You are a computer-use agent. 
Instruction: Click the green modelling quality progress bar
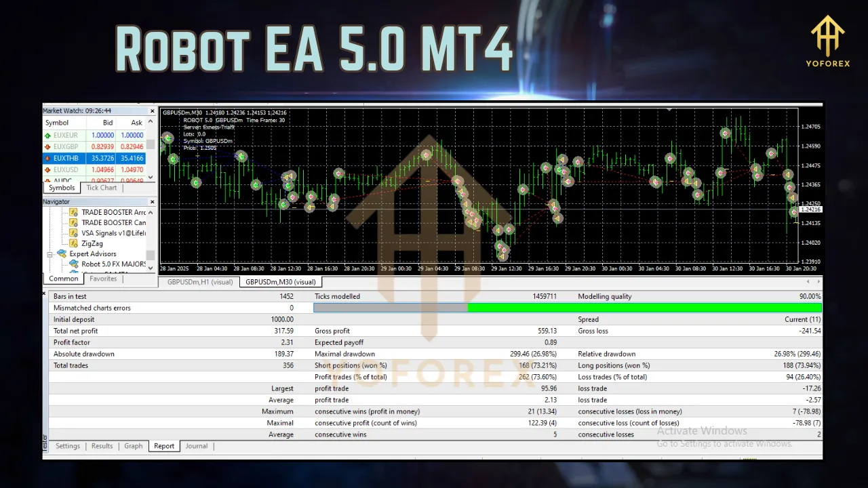tap(644, 308)
